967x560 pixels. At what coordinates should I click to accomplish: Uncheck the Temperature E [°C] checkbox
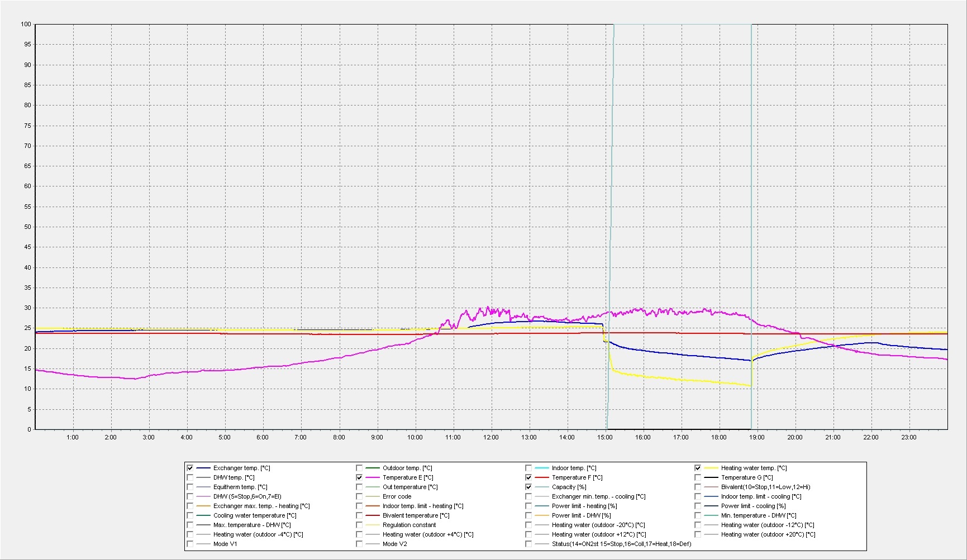[x=359, y=477]
